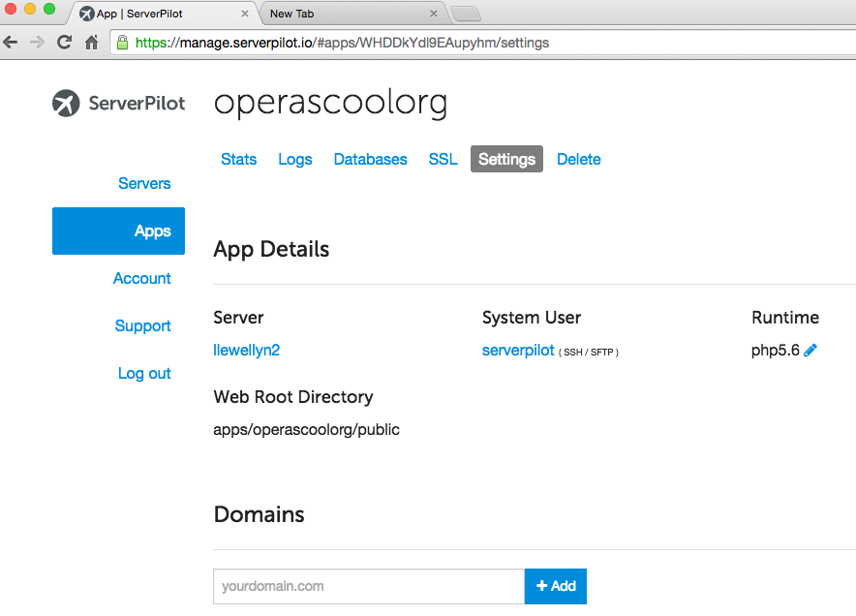This screenshot has width=856, height=616.
Task: Click the yourdomain.com input field
Action: (x=369, y=586)
